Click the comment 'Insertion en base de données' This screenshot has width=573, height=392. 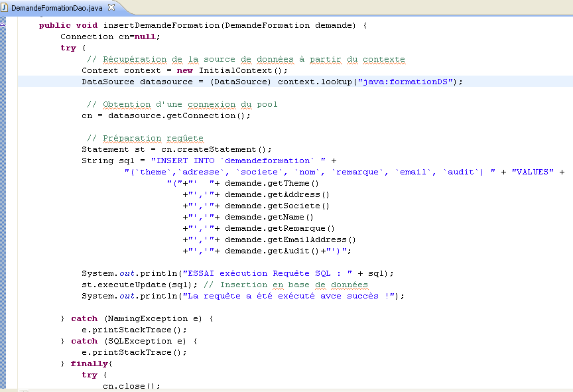[x=286, y=285]
